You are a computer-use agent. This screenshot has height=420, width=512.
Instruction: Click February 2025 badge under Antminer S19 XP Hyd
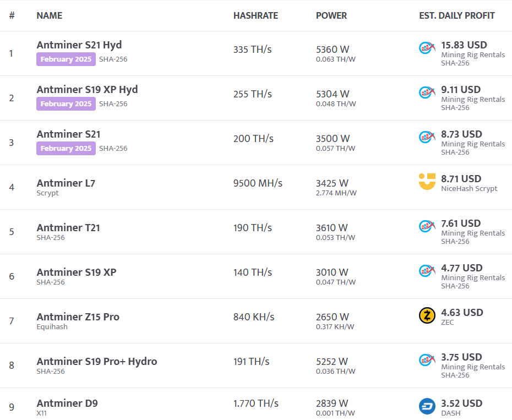click(66, 103)
